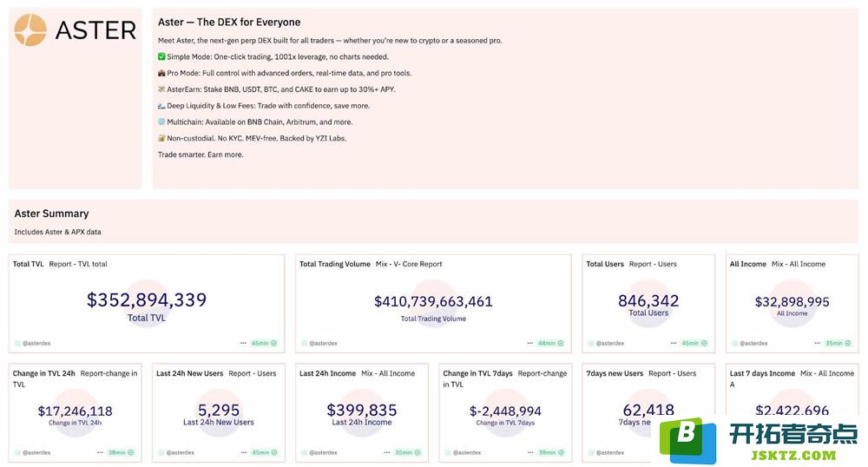Select the $410,739,663,461 trading volume value
Viewport: 868px width, 467px height.
tap(433, 301)
